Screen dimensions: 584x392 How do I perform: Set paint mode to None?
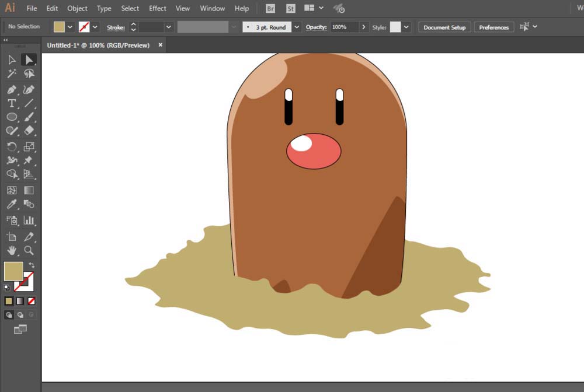coord(32,301)
